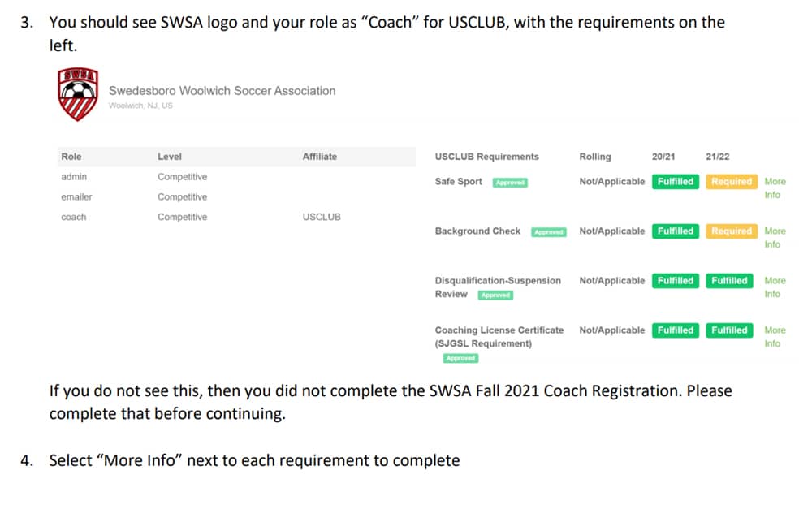Click the Role column header
812x509 pixels.
click(71, 157)
